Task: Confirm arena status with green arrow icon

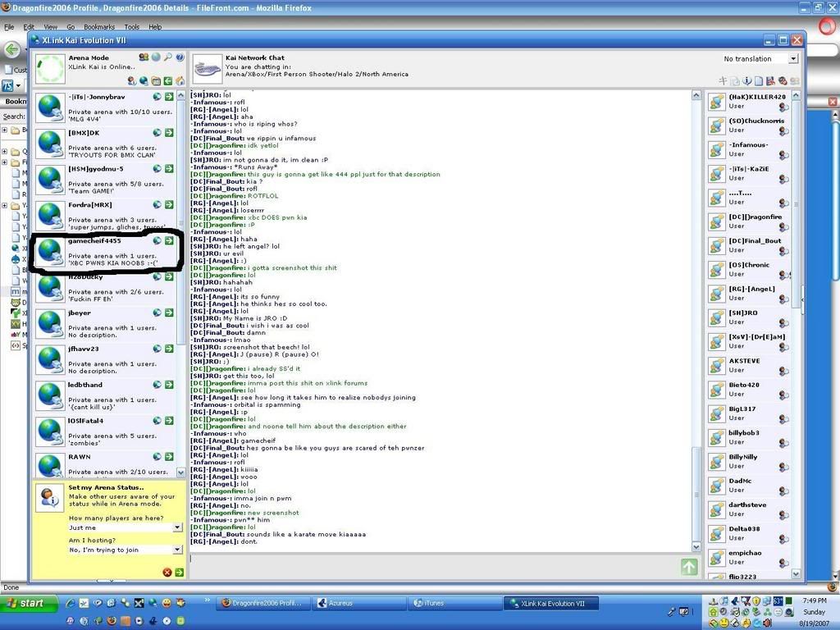Action: coord(180,573)
